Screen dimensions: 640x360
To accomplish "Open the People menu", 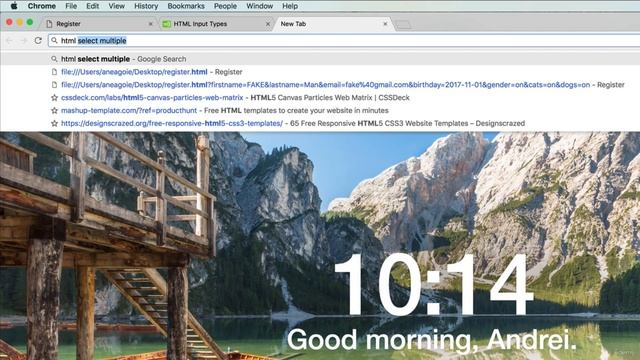I will (x=225, y=6).
